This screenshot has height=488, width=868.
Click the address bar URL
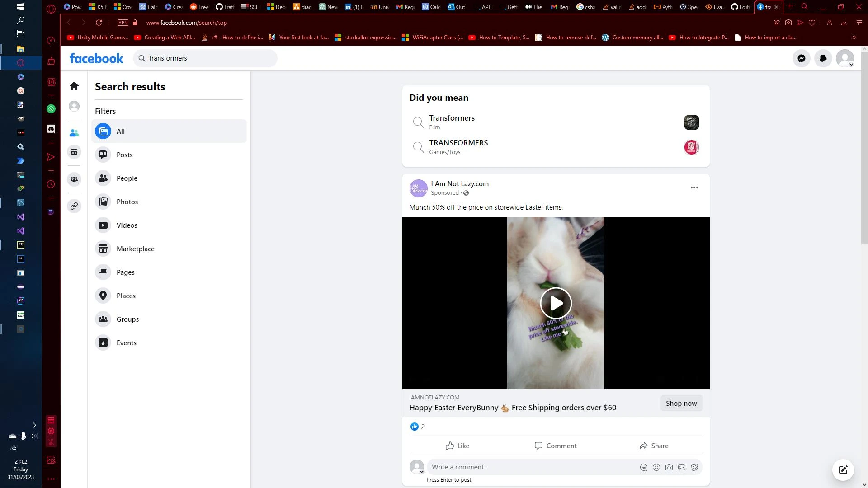click(186, 23)
